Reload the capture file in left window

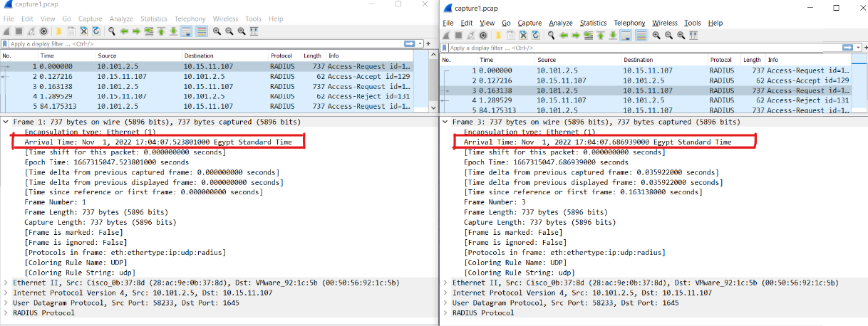[95, 31]
